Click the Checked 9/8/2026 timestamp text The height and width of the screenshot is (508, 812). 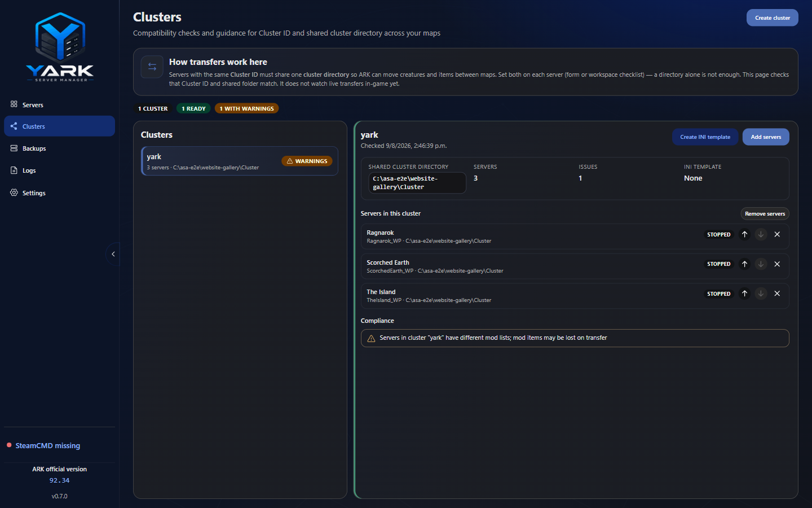404,146
